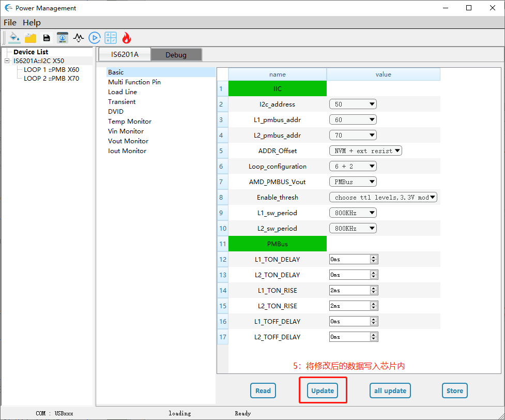Click the paint bucket toolbar icon
505x420 pixels.
click(x=14, y=38)
